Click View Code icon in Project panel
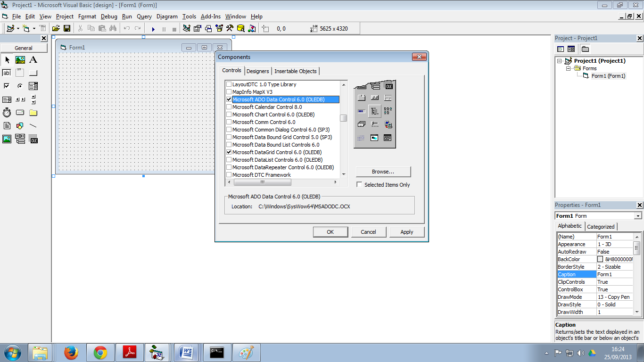The height and width of the screenshot is (362, 644). [561, 49]
